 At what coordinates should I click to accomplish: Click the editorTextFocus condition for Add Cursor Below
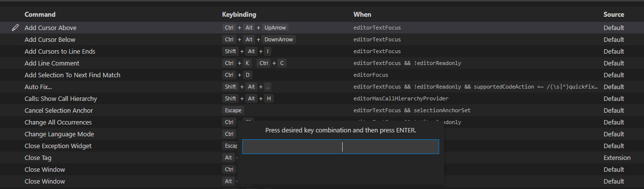(377, 39)
